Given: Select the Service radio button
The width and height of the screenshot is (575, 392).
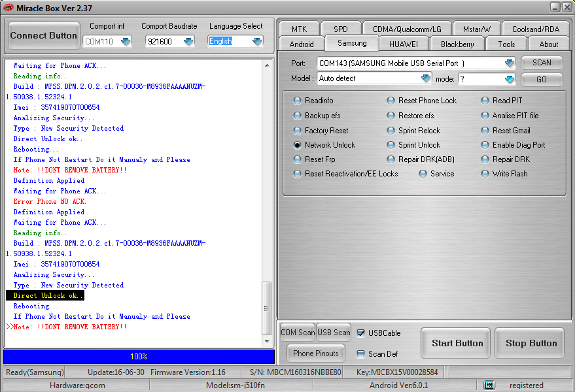Looking at the screenshot, I should tap(423, 174).
